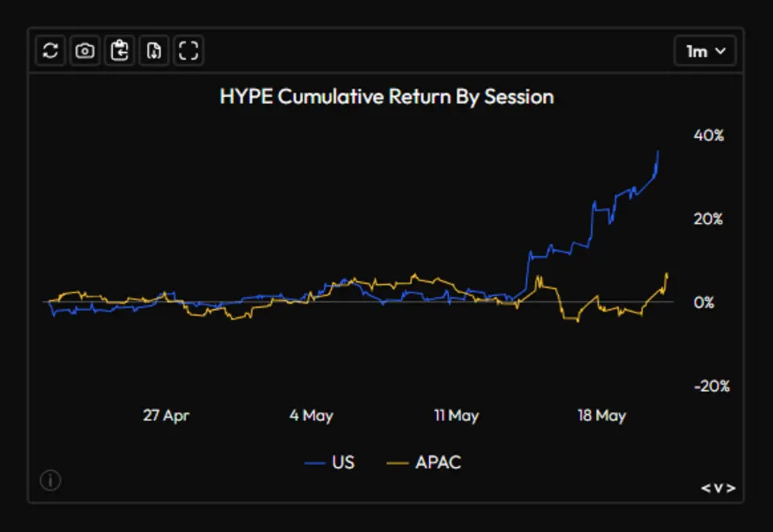Download the chart data file
The image size is (773, 532).
[x=154, y=50]
